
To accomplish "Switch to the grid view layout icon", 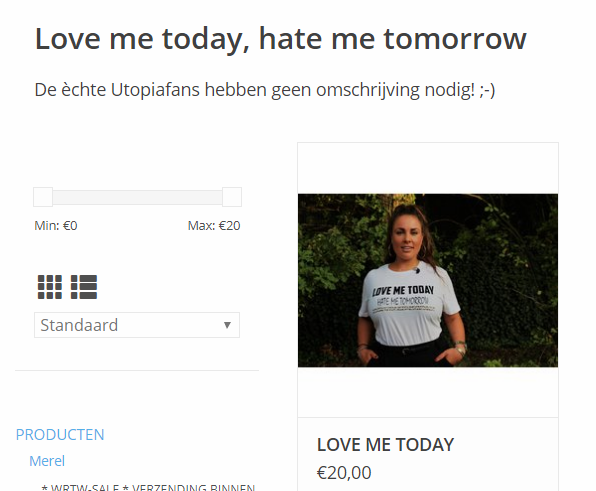I will [50, 287].
